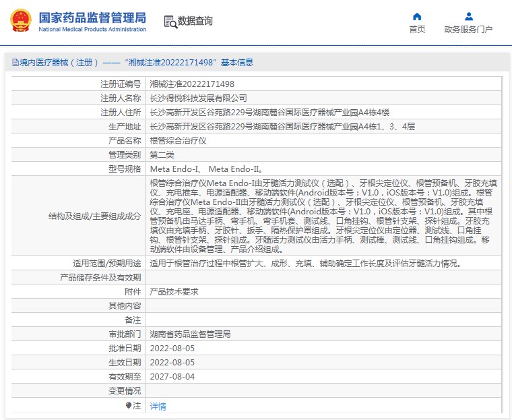Click the National Medical Products Administration subtitle
The image size is (512, 420).
click(x=92, y=30)
